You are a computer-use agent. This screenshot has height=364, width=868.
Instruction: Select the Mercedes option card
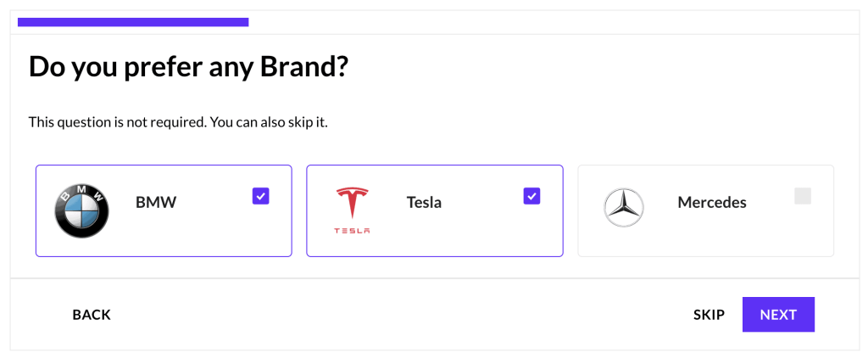pyautogui.click(x=729, y=238)
